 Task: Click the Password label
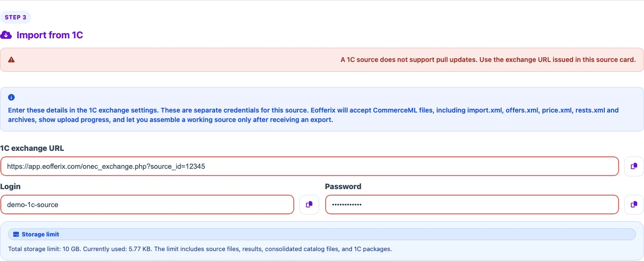click(x=343, y=187)
